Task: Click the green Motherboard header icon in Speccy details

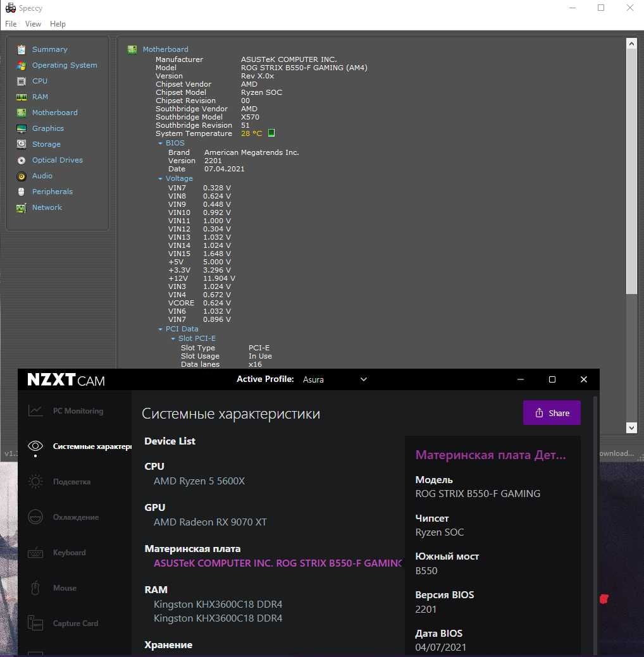Action: (x=132, y=49)
